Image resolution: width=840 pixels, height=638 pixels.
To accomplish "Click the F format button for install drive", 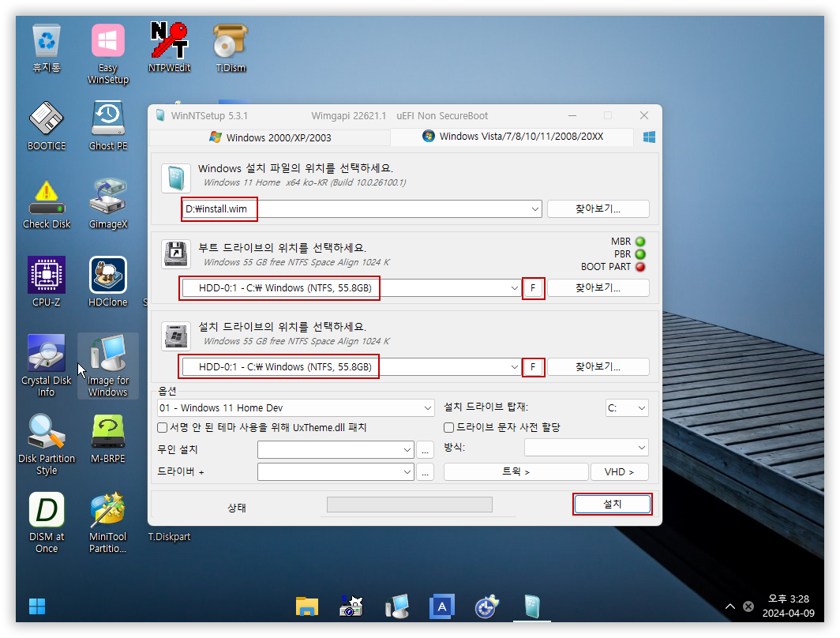I will (533, 367).
